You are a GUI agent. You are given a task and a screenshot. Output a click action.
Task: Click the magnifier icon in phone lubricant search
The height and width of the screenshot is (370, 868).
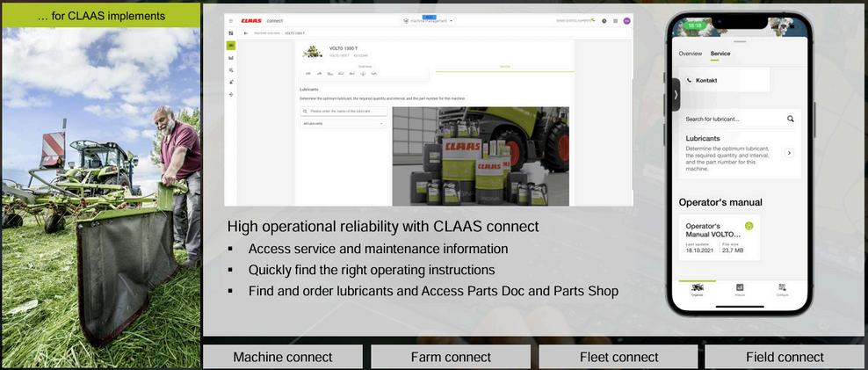point(791,119)
